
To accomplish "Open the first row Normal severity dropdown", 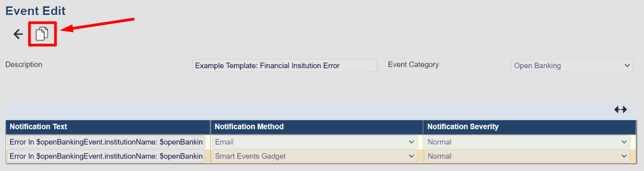I will (x=527, y=142).
